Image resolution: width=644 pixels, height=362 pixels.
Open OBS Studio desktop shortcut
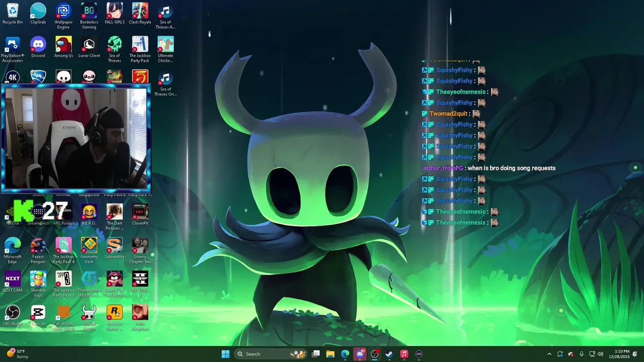(x=13, y=316)
